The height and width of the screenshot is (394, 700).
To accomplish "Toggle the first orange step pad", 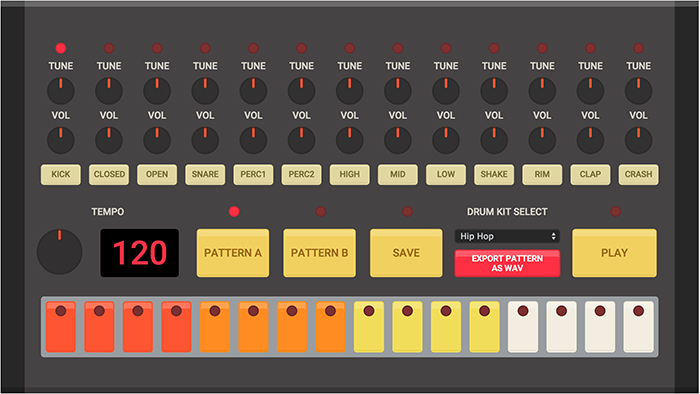I will click(215, 327).
